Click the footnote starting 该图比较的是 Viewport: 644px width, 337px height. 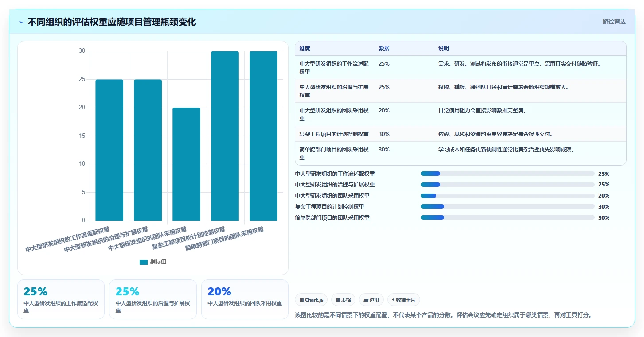(x=443, y=315)
